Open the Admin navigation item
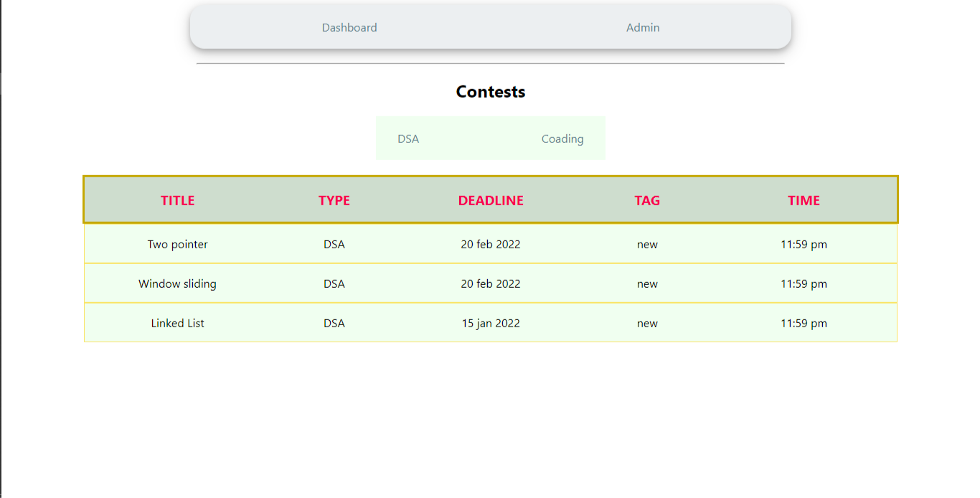 [x=642, y=27]
